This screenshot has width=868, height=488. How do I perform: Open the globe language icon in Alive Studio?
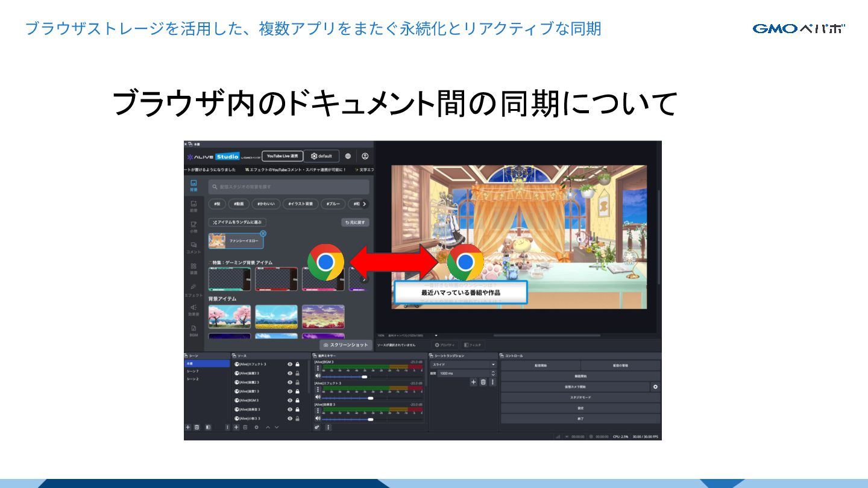pos(348,156)
